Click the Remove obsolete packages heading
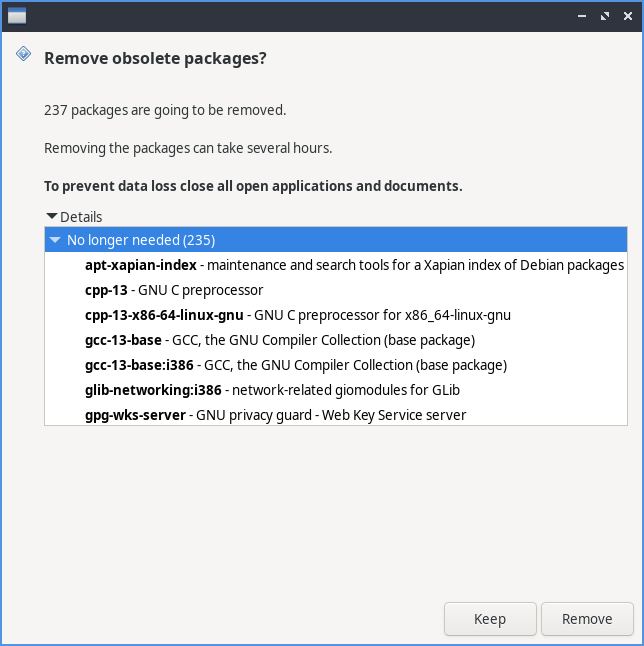 pyautogui.click(x=155, y=58)
